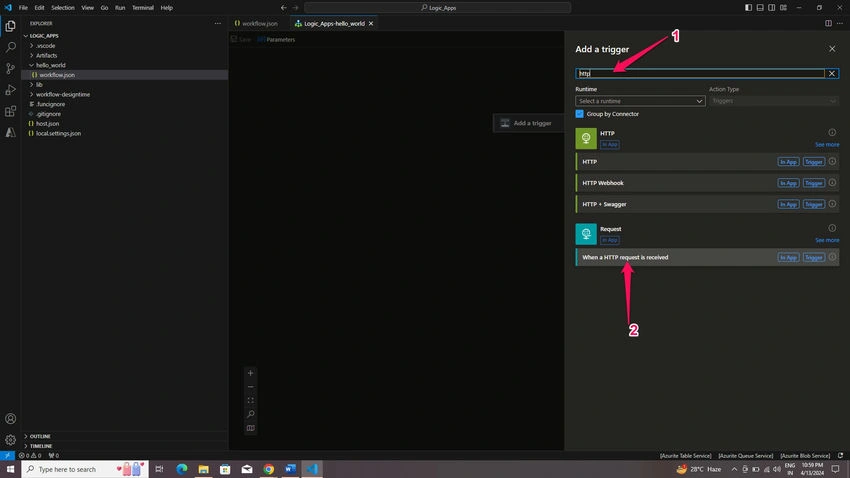This screenshot has height=478, width=850.
Task: Open the Source Control view
Action: coord(10,68)
